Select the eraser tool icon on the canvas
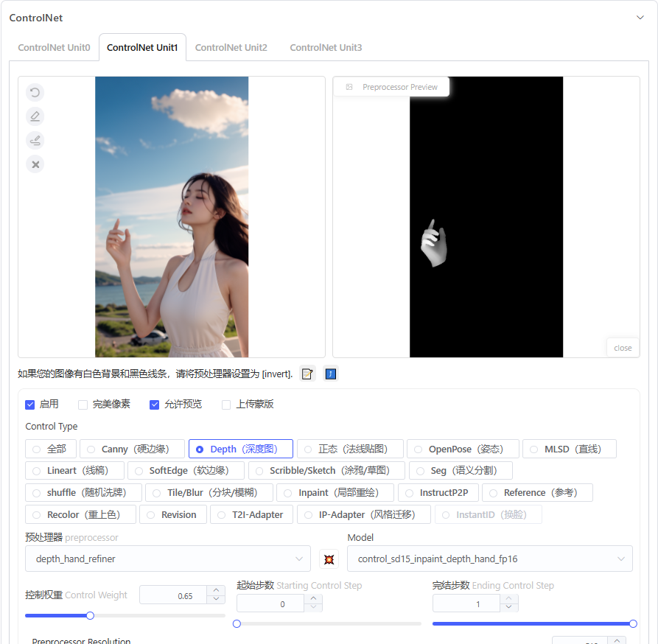 point(35,116)
